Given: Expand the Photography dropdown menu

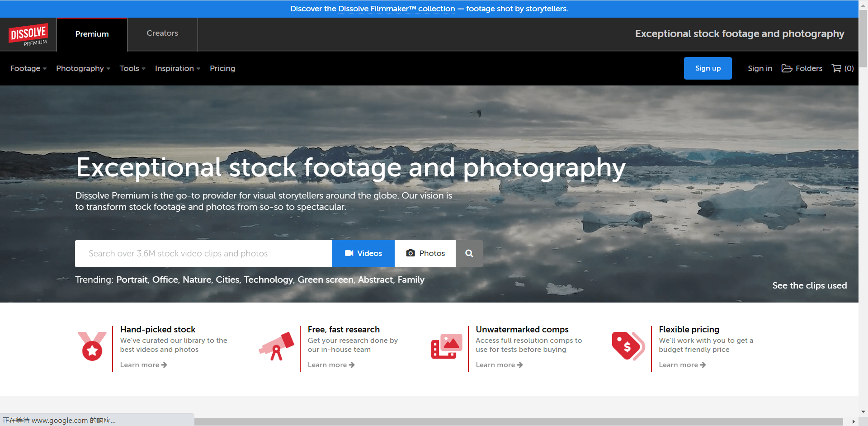Looking at the screenshot, I should 83,68.
